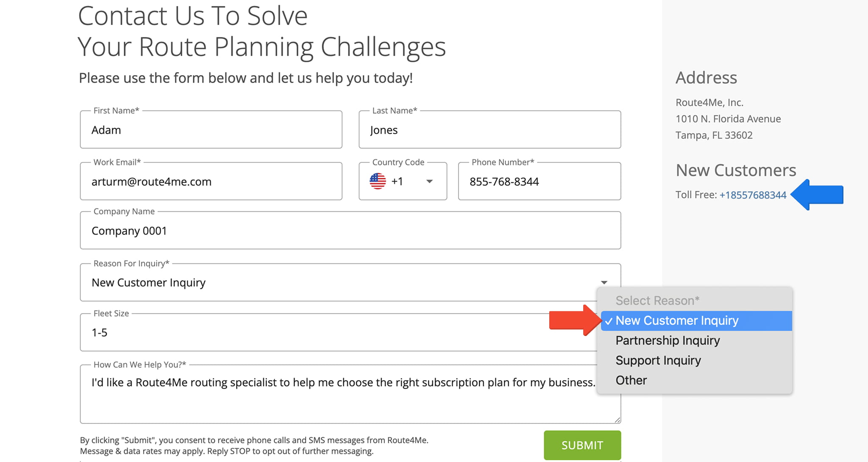Click the blue arrow pointing at phone number
This screenshot has width=868, height=462.
pos(817,195)
